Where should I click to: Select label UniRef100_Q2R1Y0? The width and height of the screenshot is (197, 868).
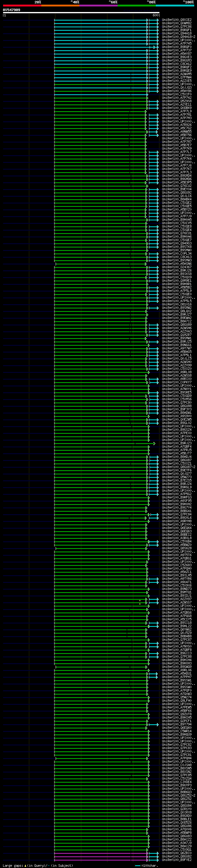click(177, 809)
